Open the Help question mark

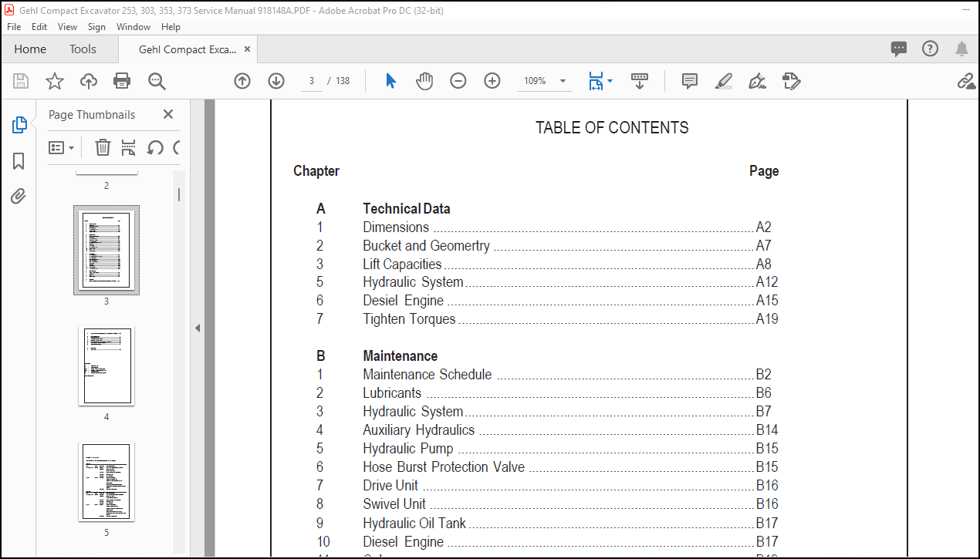[x=931, y=49]
